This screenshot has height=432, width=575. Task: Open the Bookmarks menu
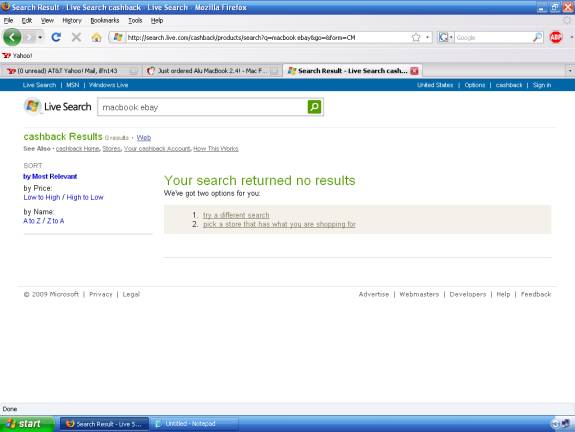coord(105,21)
